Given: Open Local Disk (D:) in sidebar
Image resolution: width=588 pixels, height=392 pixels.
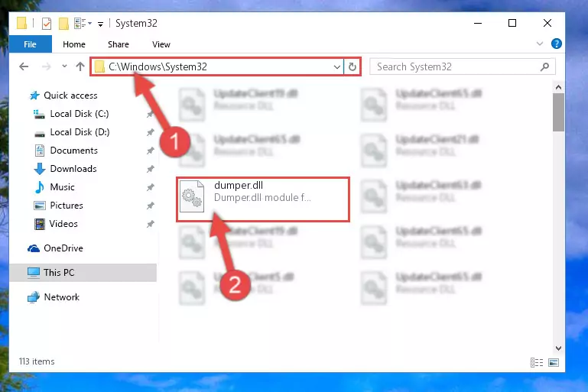Looking at the screenshot, I should [80, 132].
